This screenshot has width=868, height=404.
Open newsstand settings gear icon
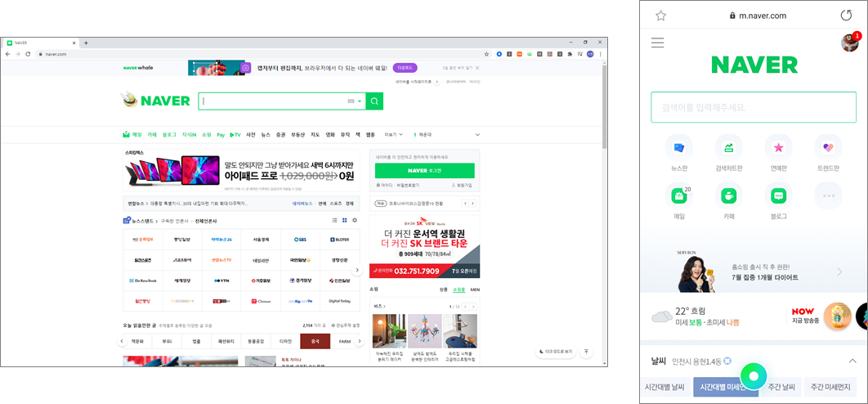tap(354, 221)
